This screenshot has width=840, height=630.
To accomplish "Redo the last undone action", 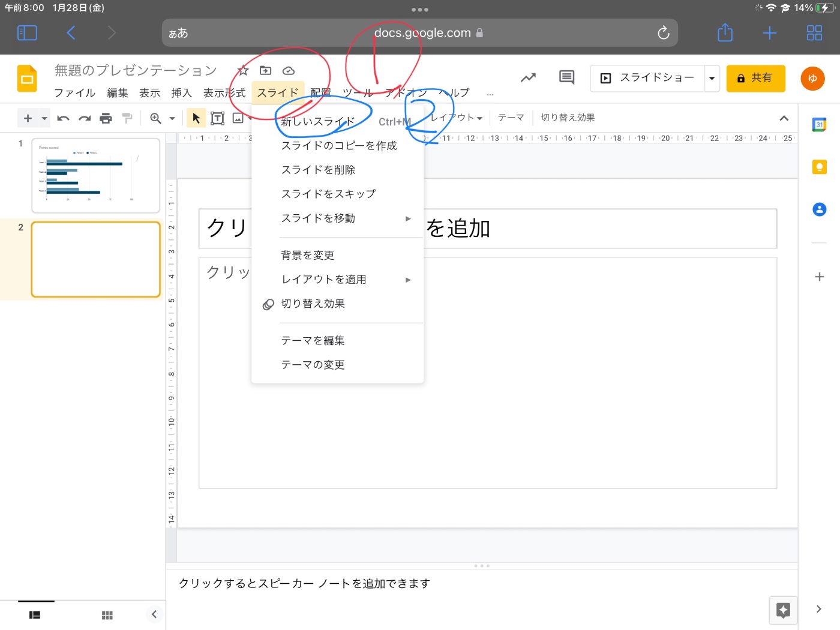I will point(85,118).
